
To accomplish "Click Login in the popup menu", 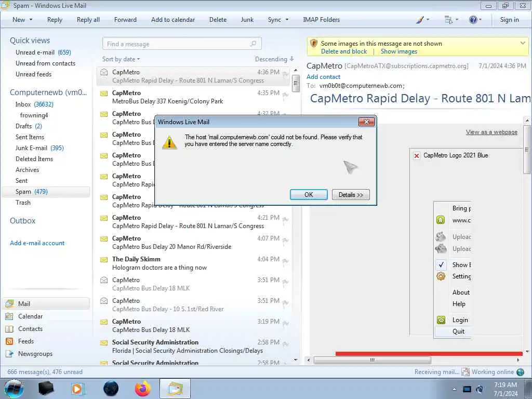I will pos(460,320).
